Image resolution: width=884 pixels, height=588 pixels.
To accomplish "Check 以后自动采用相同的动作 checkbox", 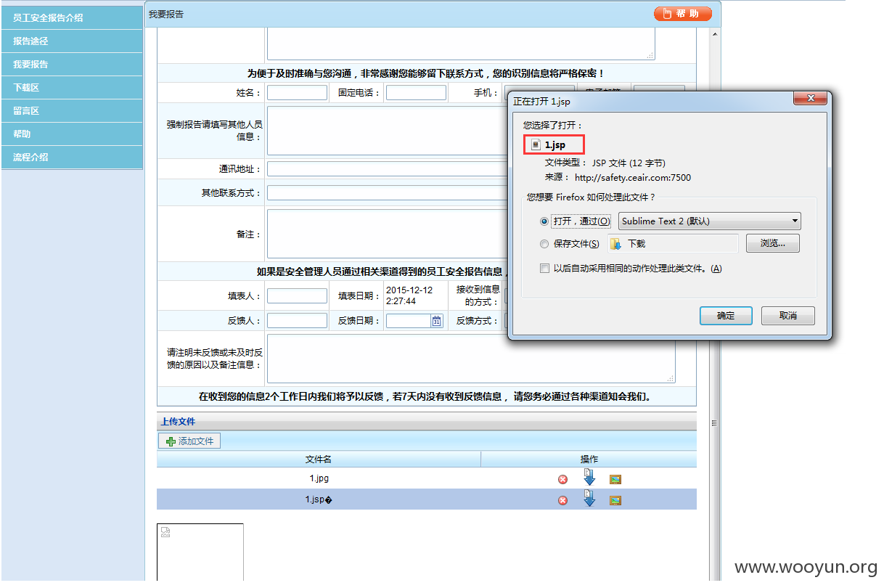I will 545,269.
